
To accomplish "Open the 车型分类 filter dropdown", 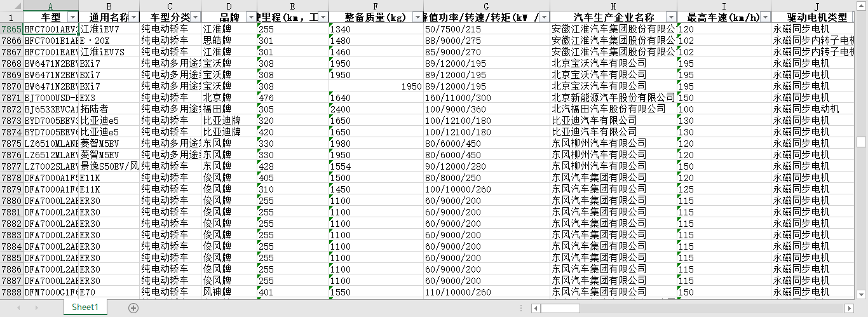I will pyautogui.click(x=196, y=17).
